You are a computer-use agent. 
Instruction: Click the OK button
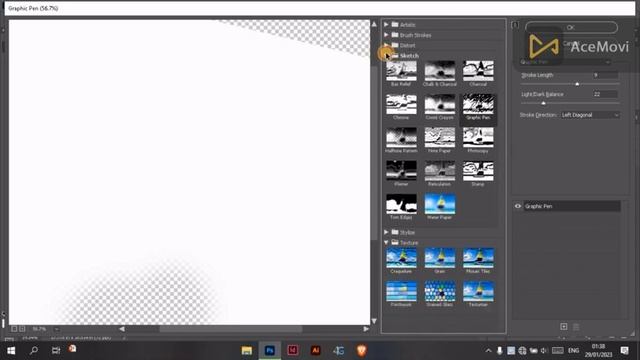571,27
